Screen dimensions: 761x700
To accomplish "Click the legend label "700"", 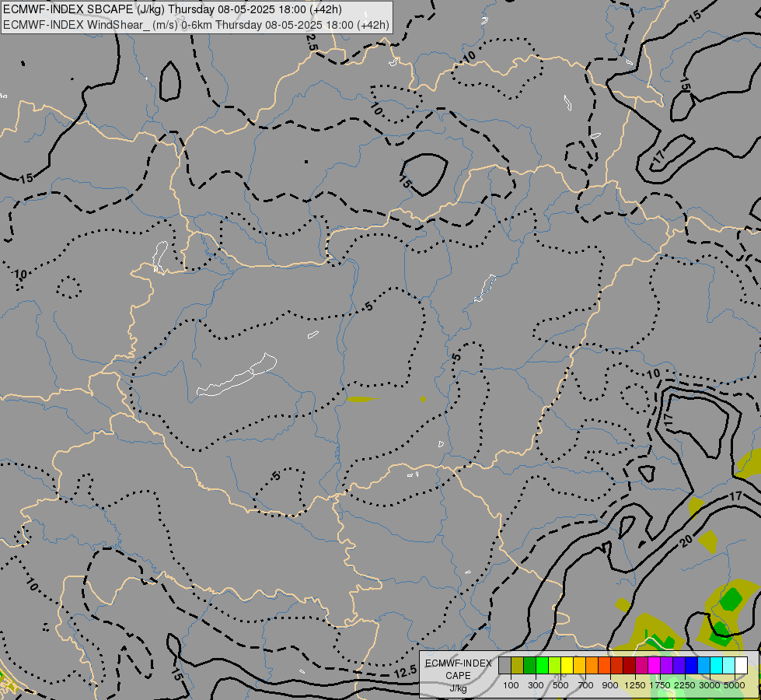I will [586, 685].
